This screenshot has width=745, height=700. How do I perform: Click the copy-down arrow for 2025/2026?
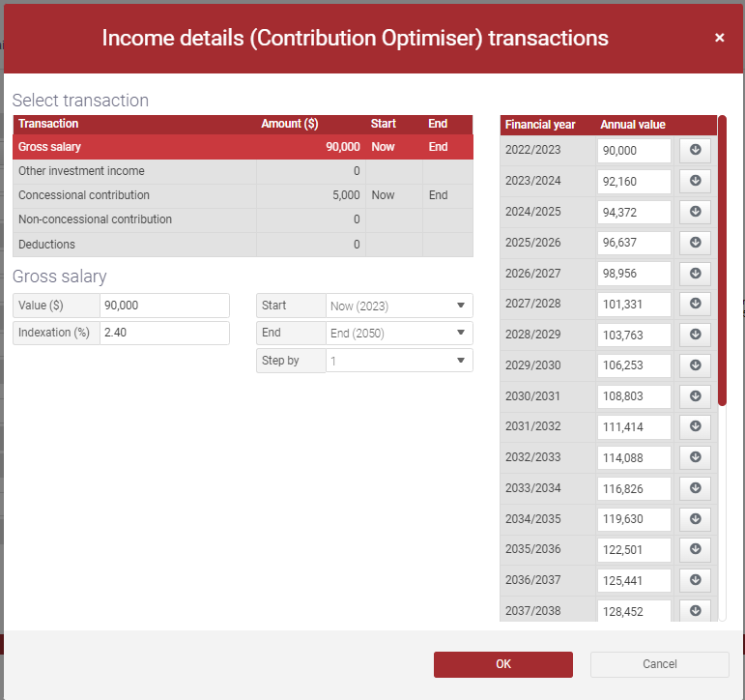click(x=695, y=243)
